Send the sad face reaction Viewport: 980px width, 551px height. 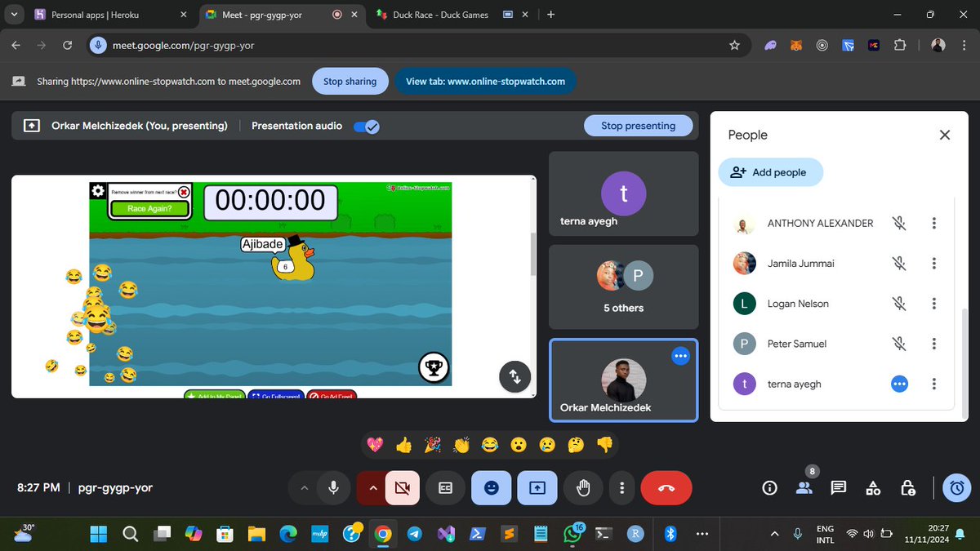tap(547, 445)
